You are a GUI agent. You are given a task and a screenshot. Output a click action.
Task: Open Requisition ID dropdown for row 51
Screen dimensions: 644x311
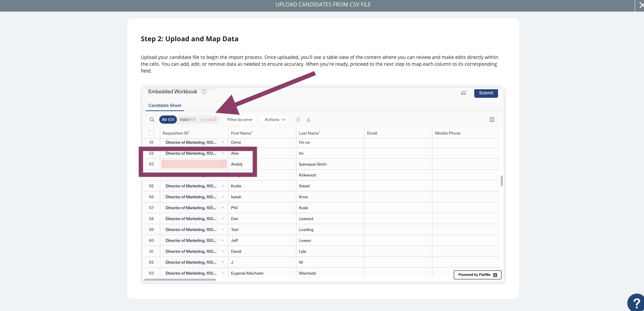(223, 142)
